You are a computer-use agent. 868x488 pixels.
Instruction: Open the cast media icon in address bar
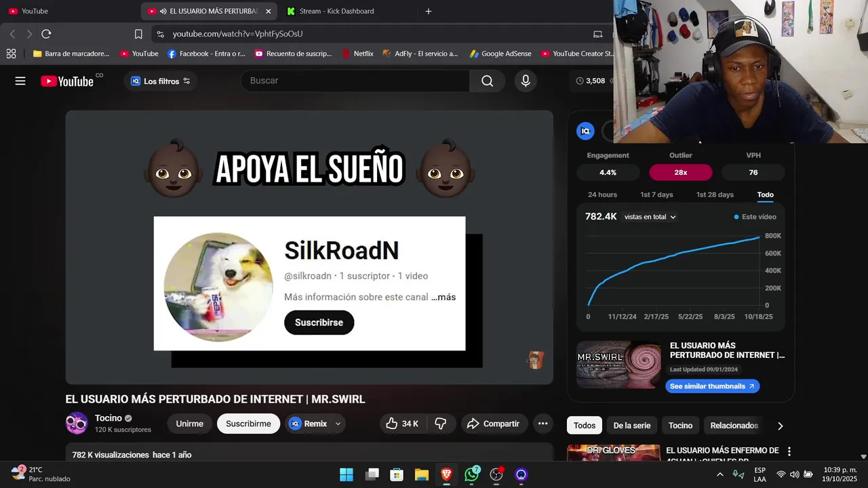tap(597, 34)
